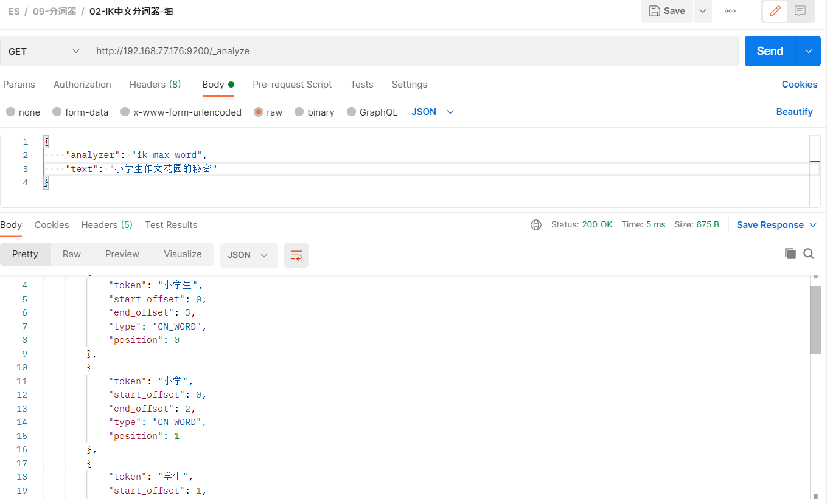Select the GraphQL radio option
The image size is (830, 504).
click(x=352, y=112)
